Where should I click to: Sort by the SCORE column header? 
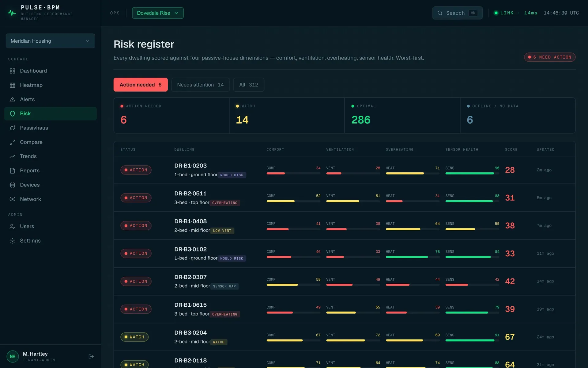coord(511,150)
